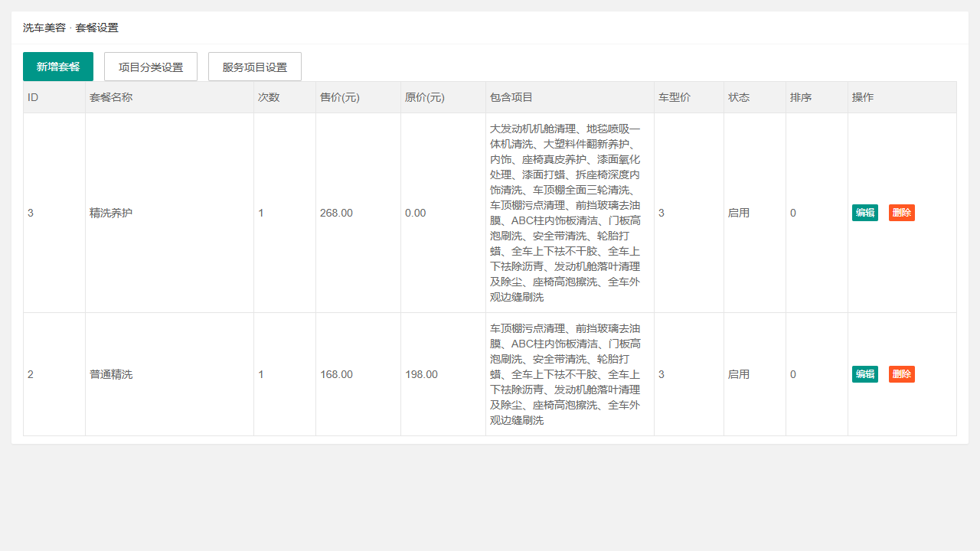
Task: Click the 洗车美容 · 套餐设置 page title
Action: [70, 28]
